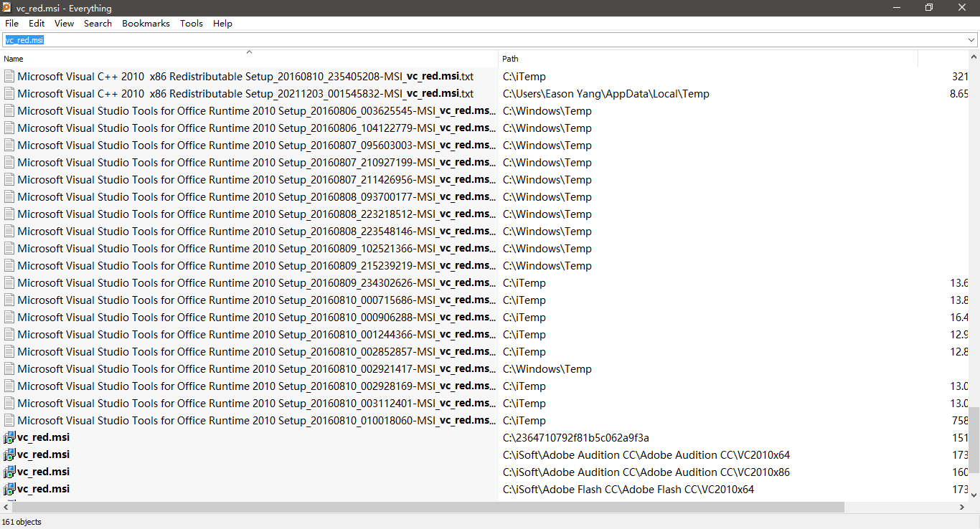This screenshot has width=980, height=529.
Task: Click the Name column header
Action: tap(249, 59)
